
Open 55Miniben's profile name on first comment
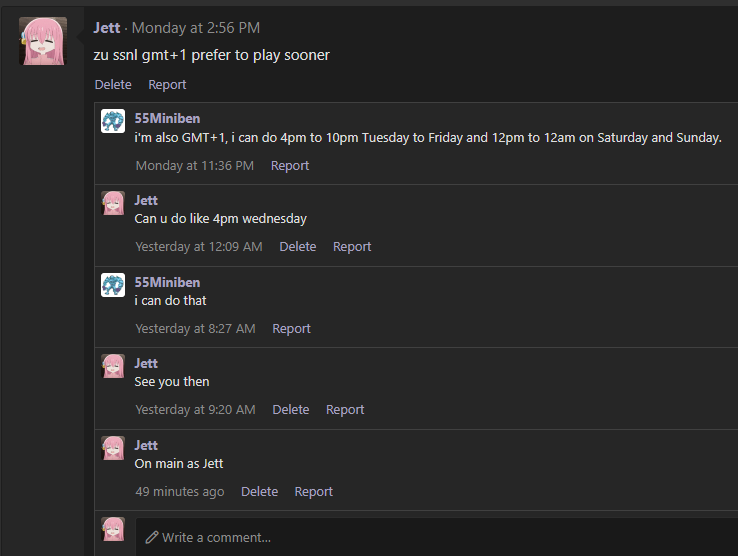(x=167, y=118)
